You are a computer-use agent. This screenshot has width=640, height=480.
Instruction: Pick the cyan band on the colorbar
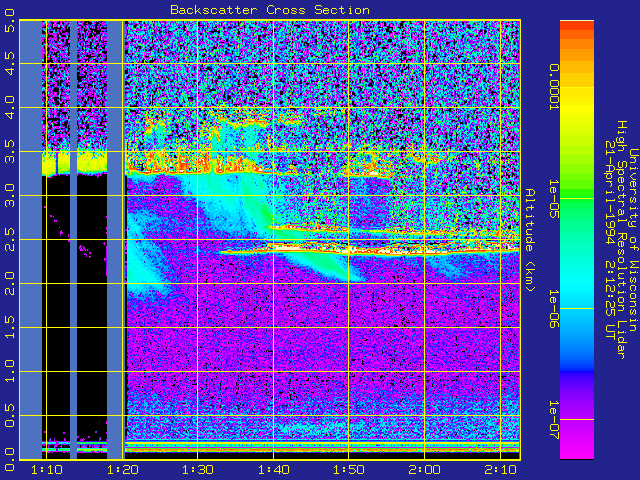click(577, 286)
